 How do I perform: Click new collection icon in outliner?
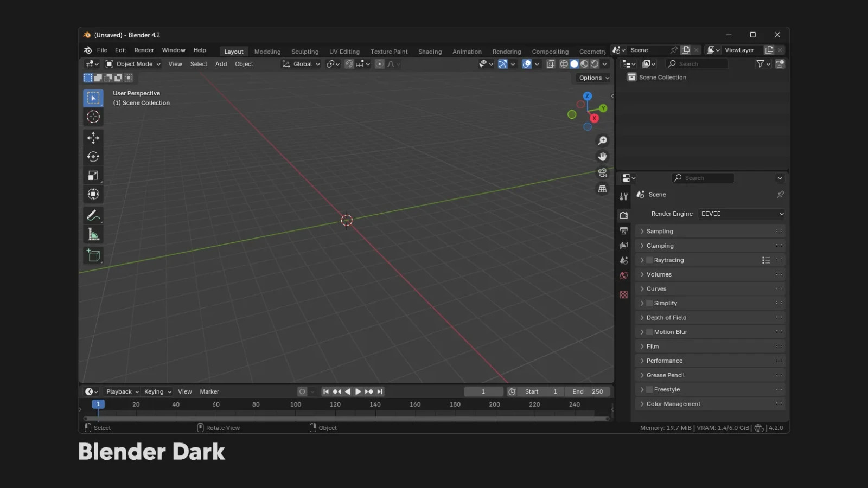point(780,64)
